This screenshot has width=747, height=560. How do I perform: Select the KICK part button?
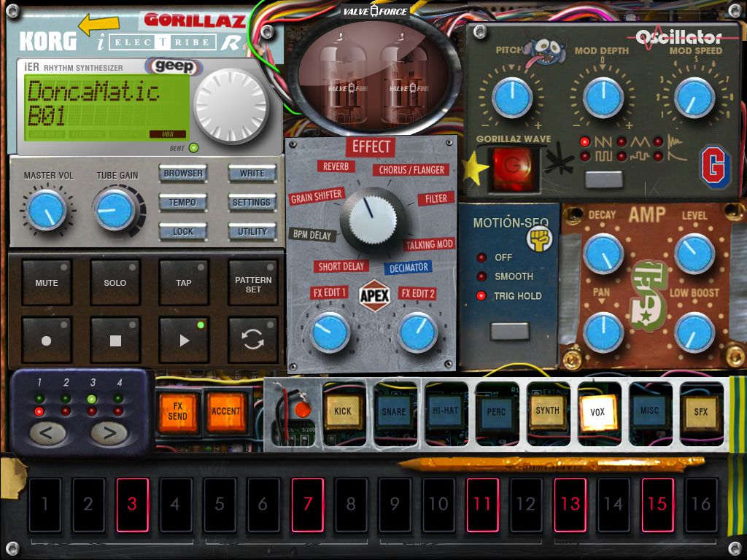343,411
